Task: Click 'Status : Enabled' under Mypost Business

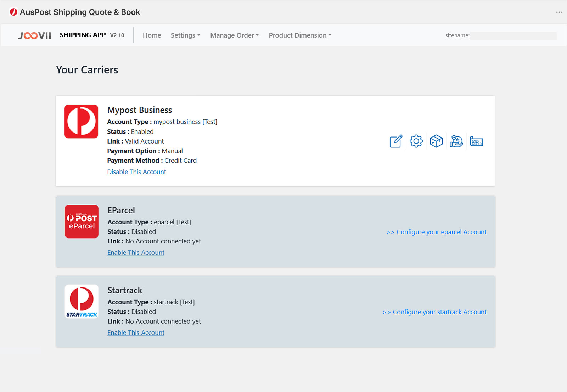Action: pos(130,132)
